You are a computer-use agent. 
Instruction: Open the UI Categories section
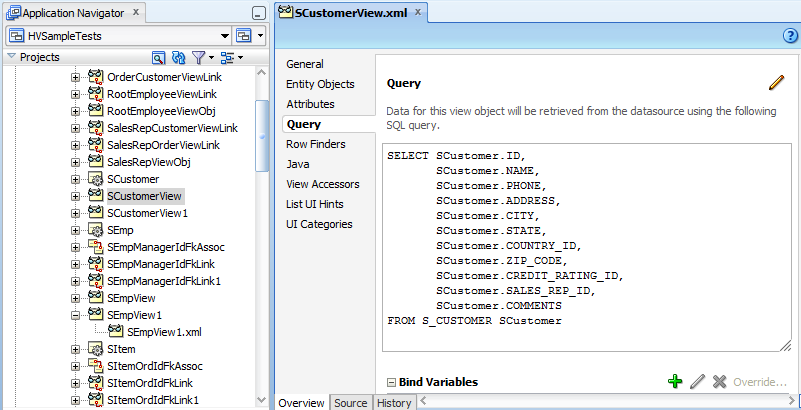[x=319, y=224]
